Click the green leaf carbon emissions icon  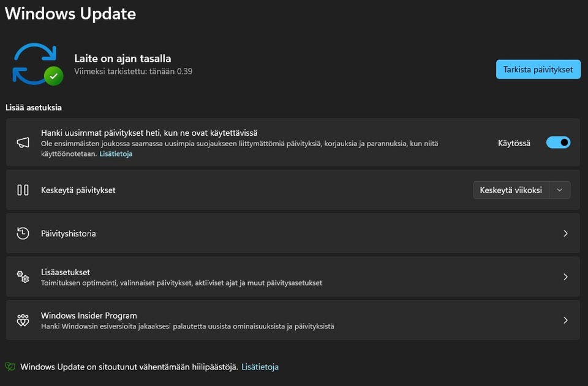click(x=10, y=366)
